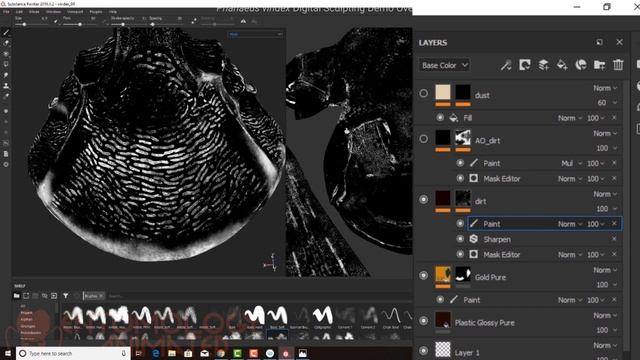Viewport: 640px width, 360px height.
Task: Click the lazy mouse icon near Spacing
Action: 194,20
